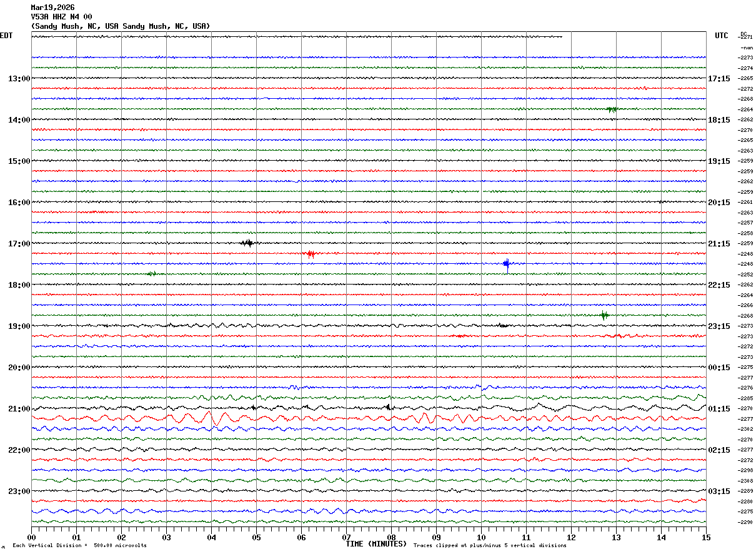Click the DC offset value -2280

point(746,501)
